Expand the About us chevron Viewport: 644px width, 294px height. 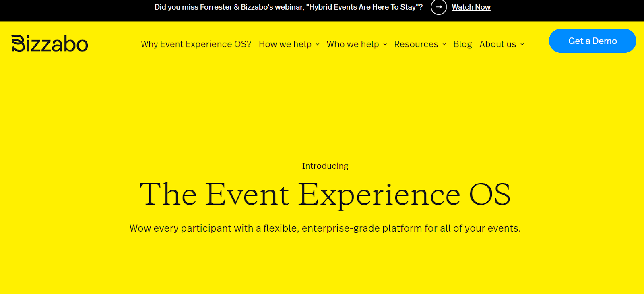coord(522,44)
